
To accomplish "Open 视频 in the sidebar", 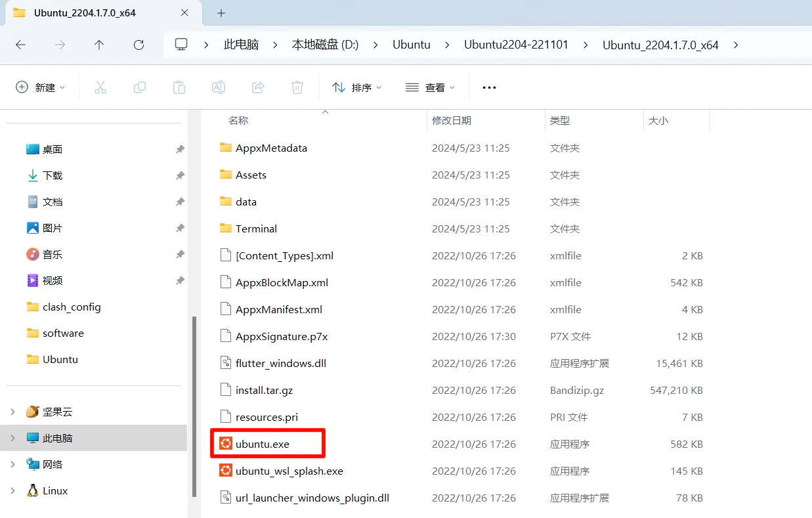I will pyautogui.click(x=53, y=281).
